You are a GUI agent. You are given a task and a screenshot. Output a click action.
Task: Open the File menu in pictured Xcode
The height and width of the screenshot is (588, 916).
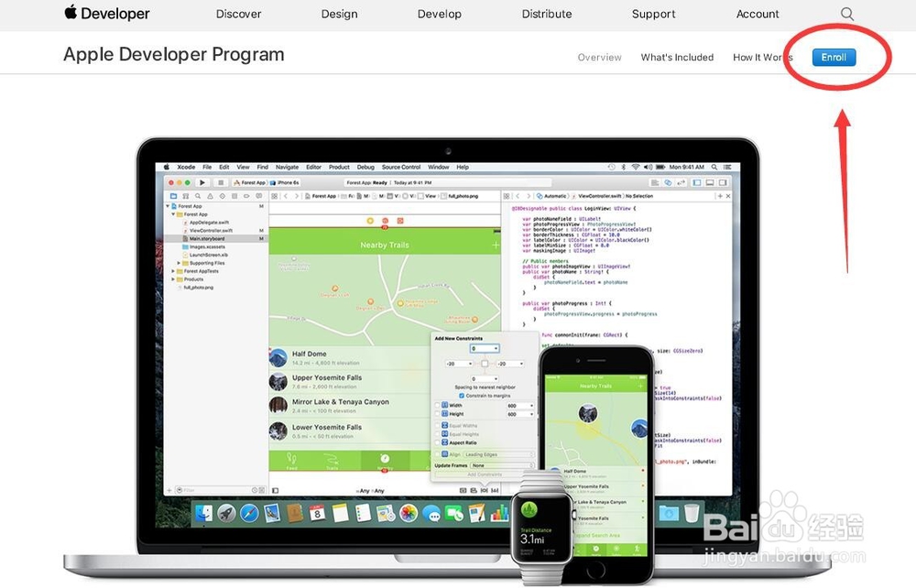[207, 167]
